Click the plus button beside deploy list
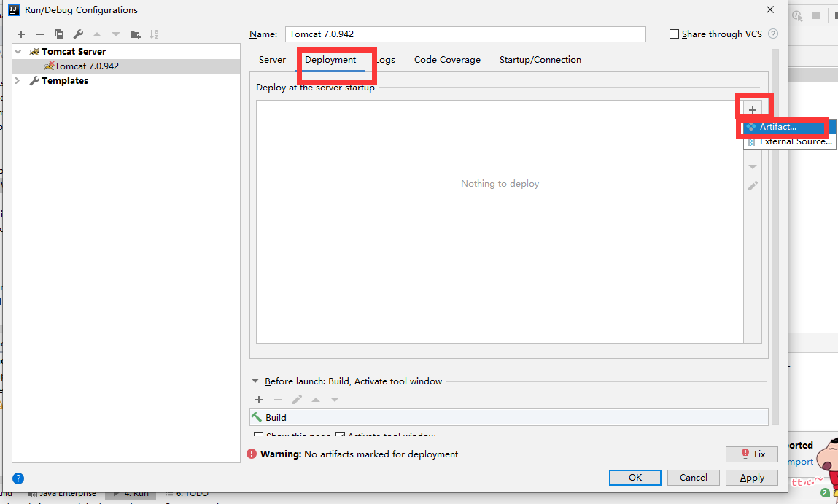The width and height of the screenshot is (838, 504). (753, 110)
